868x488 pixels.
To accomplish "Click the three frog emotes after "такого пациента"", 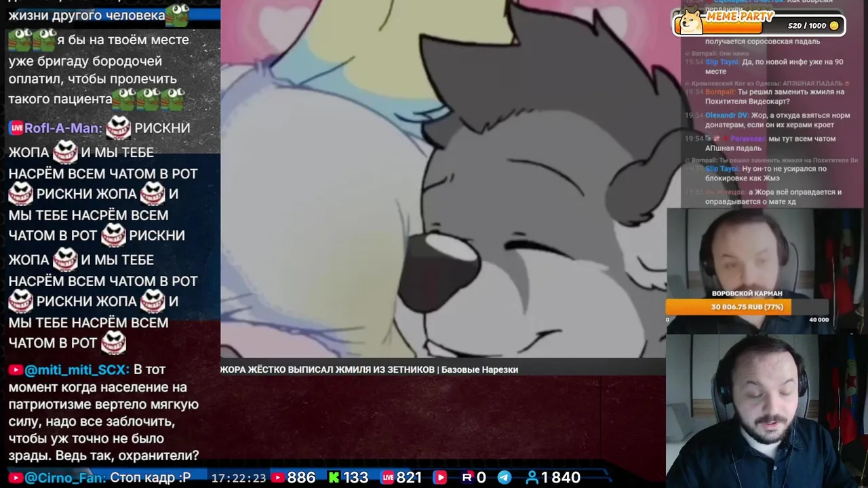I will pos(149,99).
